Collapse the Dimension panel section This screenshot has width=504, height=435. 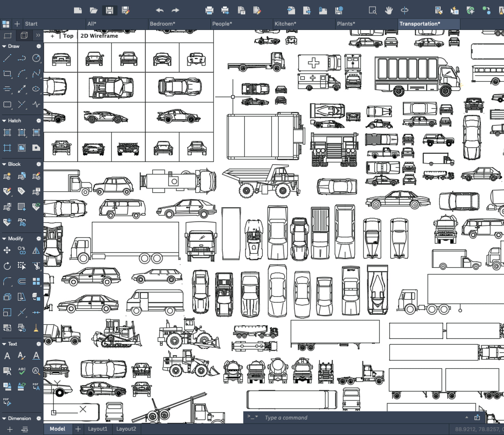pos(4,419)
